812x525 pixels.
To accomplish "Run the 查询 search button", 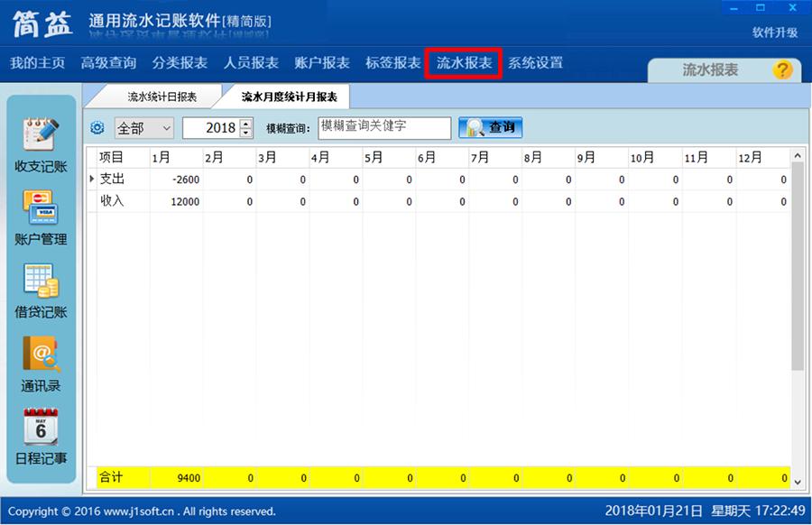I will (x=490, y=128).
